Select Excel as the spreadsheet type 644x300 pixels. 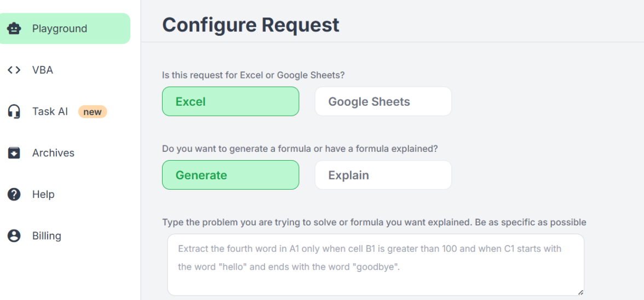point(231,101)
